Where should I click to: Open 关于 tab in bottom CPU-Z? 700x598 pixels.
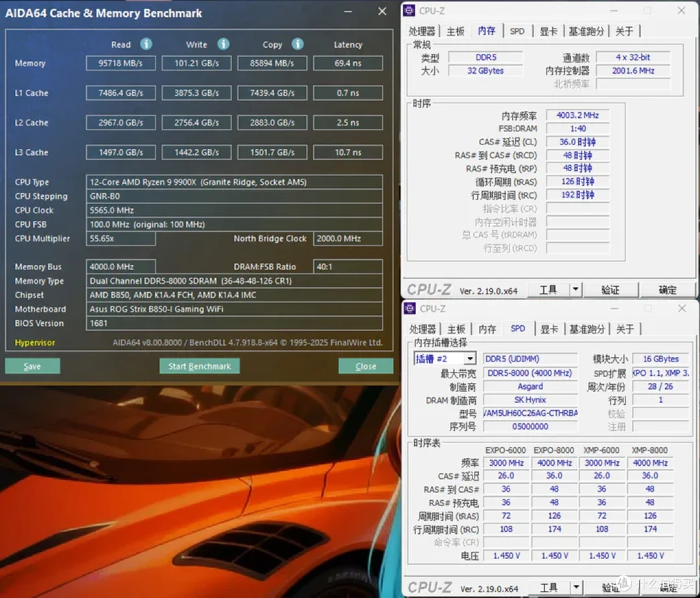pos(625,329)
